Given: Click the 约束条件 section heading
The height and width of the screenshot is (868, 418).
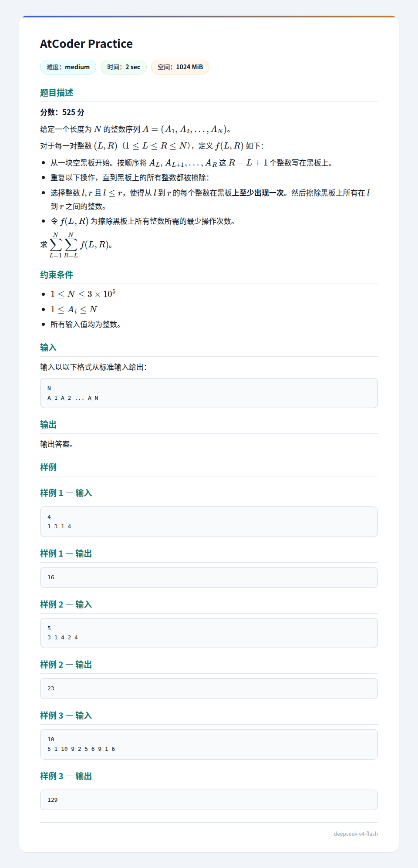Looking at the screenshot, I should [57, 275].
